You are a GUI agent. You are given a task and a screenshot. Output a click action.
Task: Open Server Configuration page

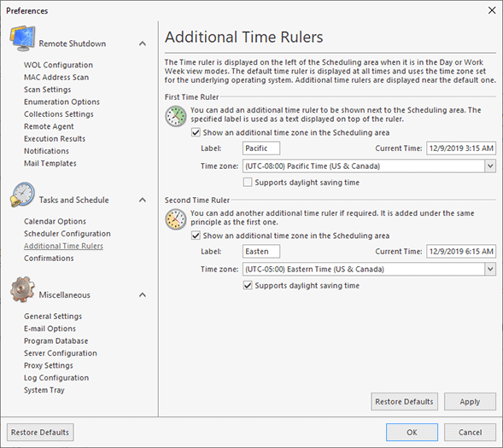point(61,352)
